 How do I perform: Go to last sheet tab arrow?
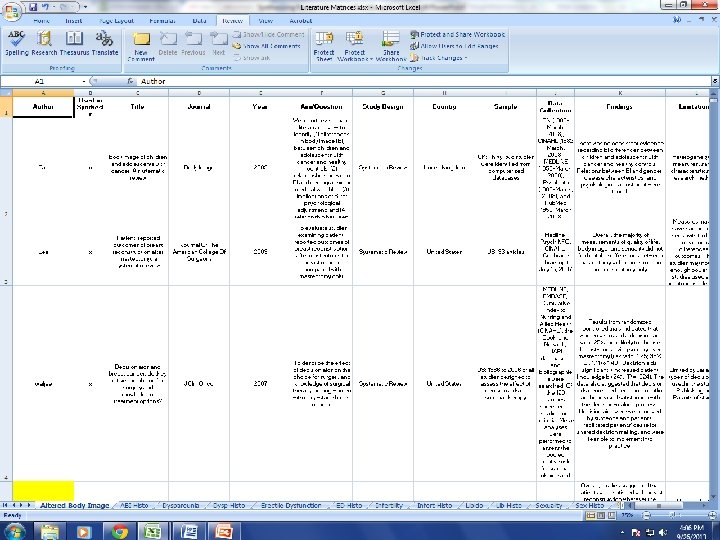(x=29, y=505)
